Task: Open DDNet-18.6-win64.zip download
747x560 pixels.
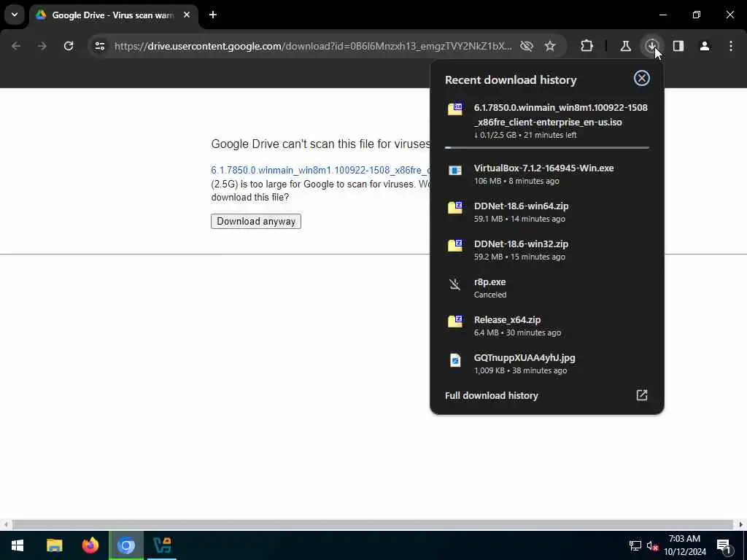Action: 547,212
